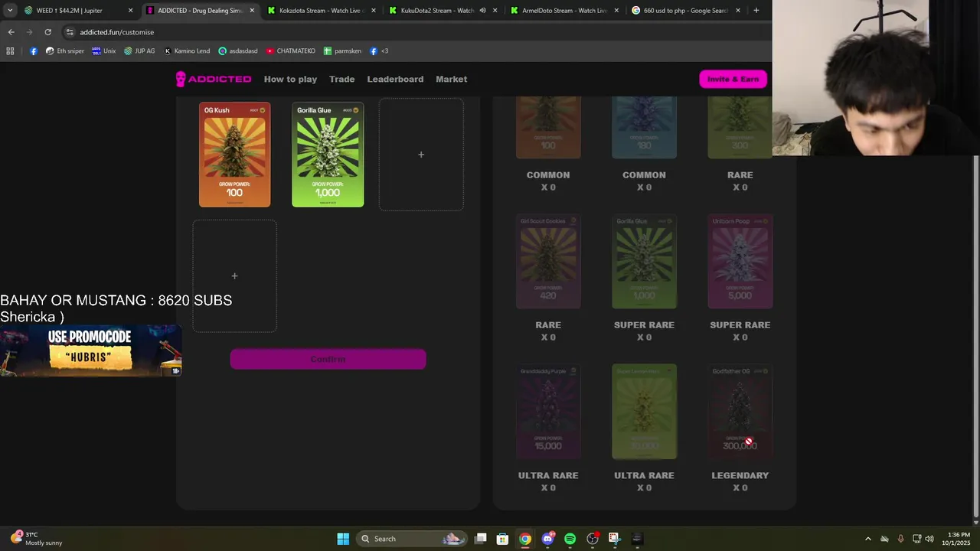
Task: Open volume control tray icon
Action: tap(929, 539)
